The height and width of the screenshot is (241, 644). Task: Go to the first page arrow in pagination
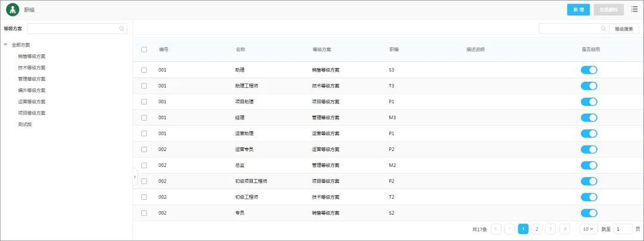point(496,228)
